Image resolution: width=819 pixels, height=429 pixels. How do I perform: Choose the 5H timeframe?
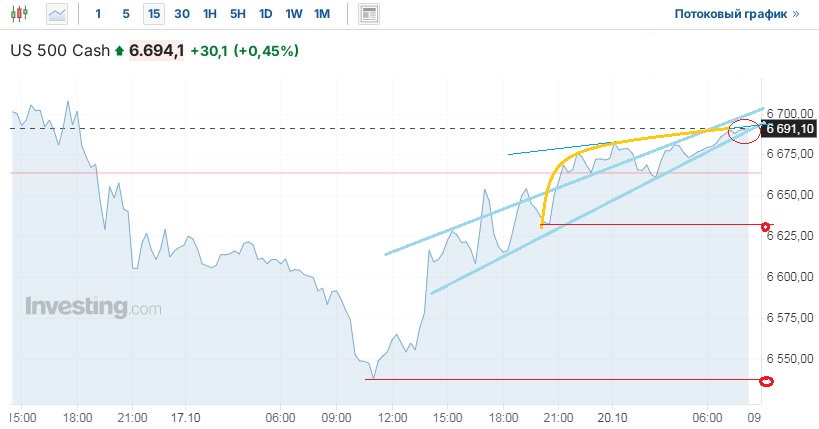(x=237, y=14)
